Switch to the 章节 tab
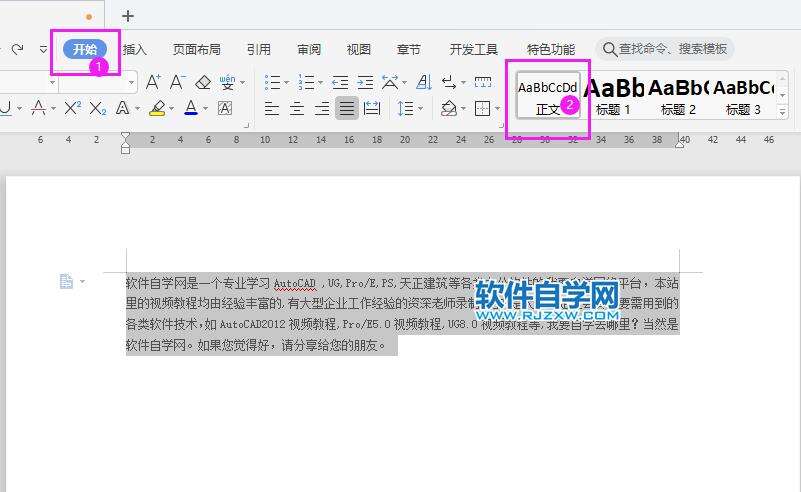Screen dimensions: 801x492 click(x=409, y=50)
